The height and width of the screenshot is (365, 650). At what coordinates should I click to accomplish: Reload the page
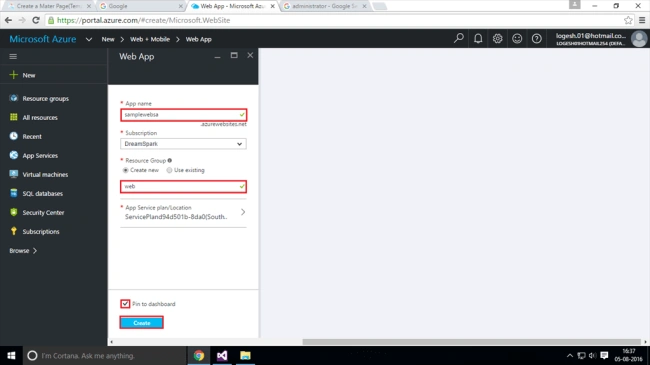[x=36, y=20]
